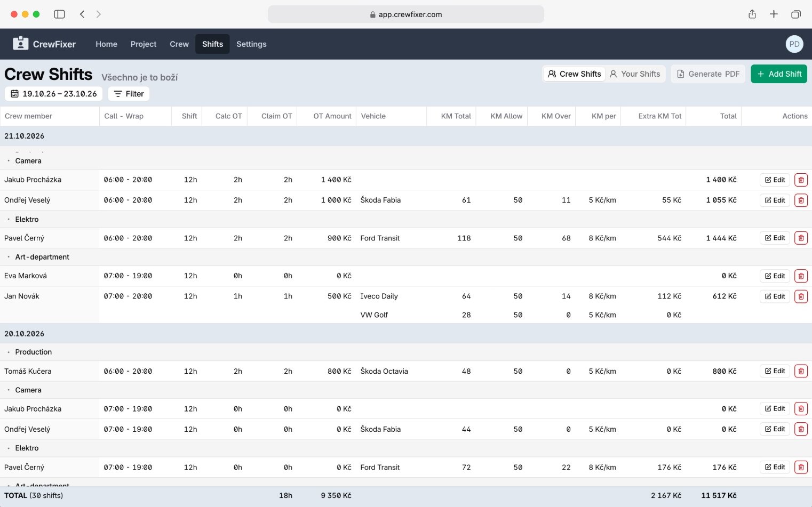Edit Jan Novák's shift

coord(775,296)
